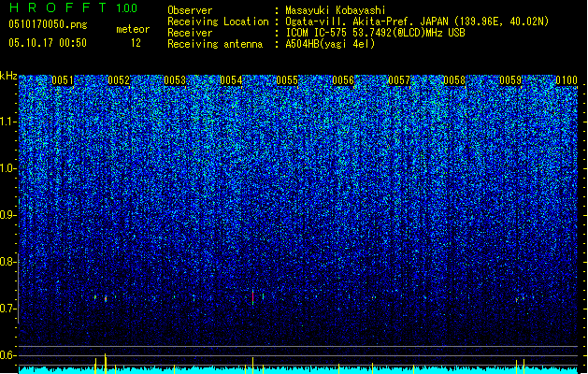
Task: Click observer name Masayuki Kobayashi
Action: pos(336,10)
